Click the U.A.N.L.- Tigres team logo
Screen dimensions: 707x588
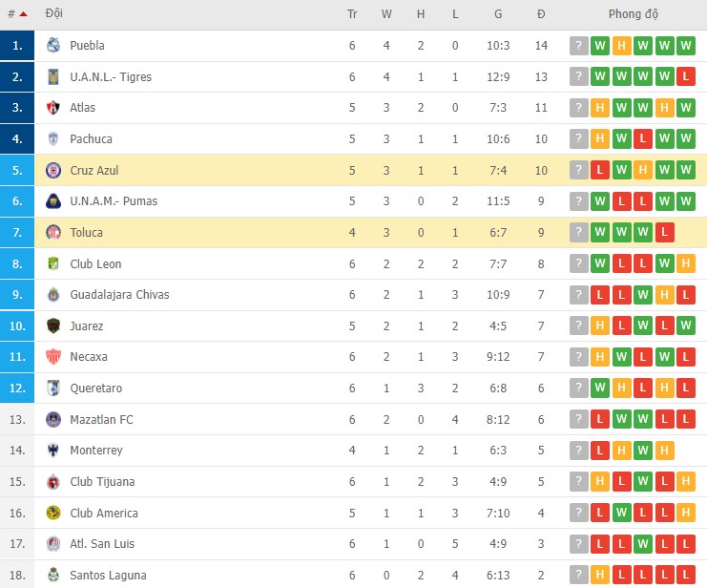click(x=53, y=77)
